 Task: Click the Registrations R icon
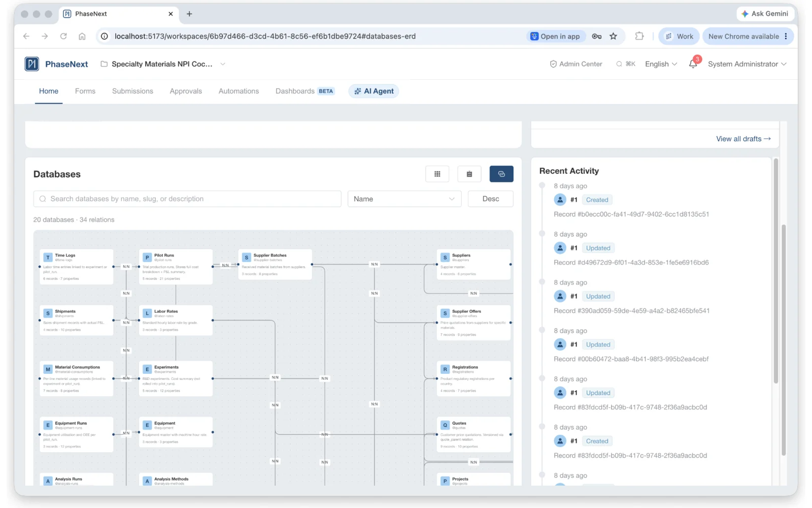(445, 369)
